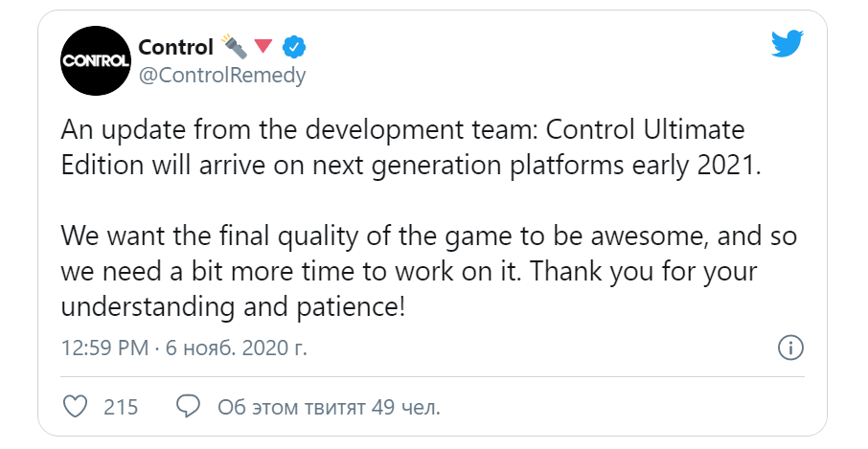
Task: Open the tweet info circle icon
Action: tap(791, 347)
